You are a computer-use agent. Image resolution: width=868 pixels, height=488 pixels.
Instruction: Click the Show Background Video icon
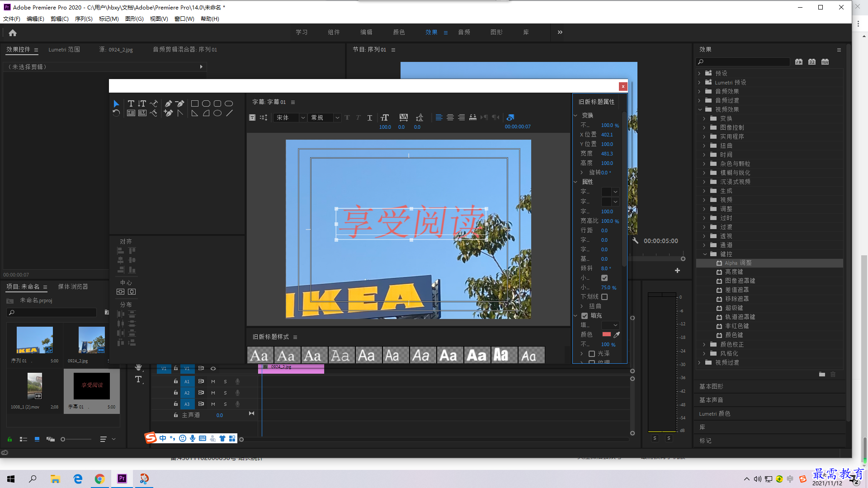tap(510, 117)
